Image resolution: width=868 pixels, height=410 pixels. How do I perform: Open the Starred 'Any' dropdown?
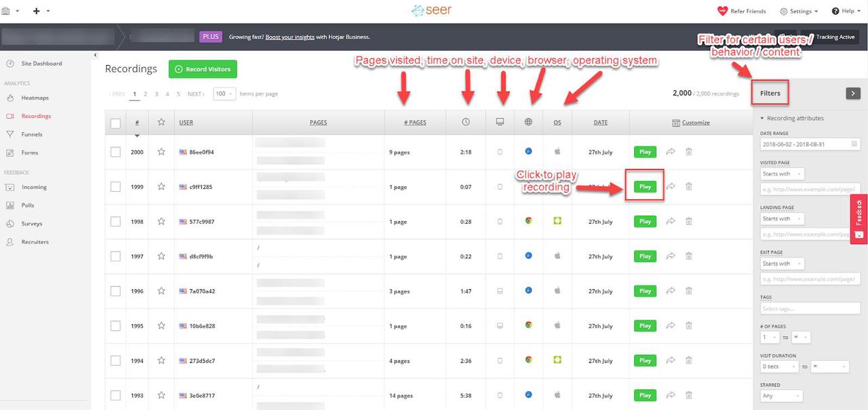point(782,396)
